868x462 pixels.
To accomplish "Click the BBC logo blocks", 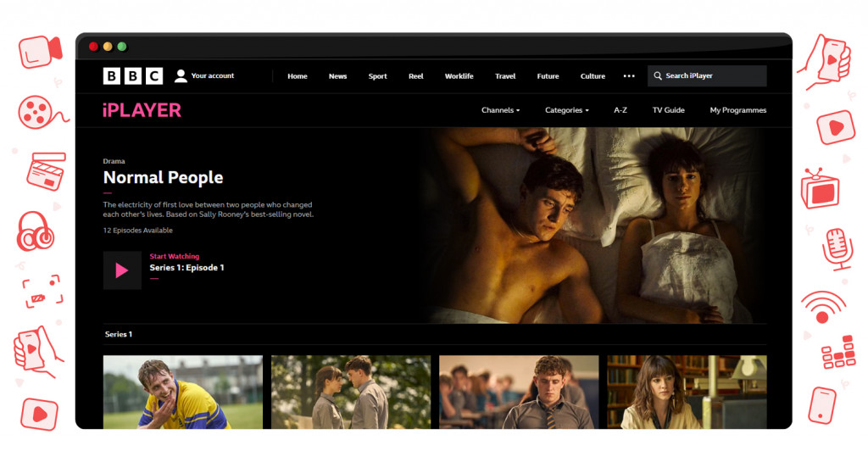I will [x=132, y=76].
